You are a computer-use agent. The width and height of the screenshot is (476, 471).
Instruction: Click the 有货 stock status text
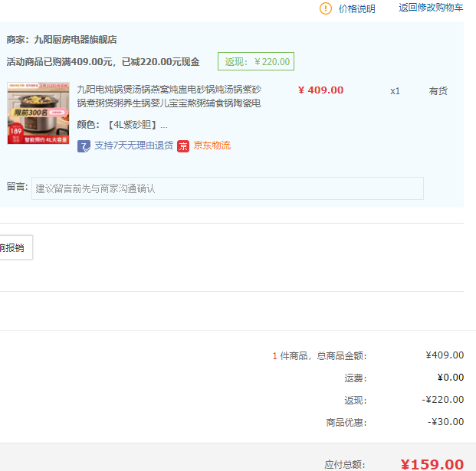(x=438, y=91)
